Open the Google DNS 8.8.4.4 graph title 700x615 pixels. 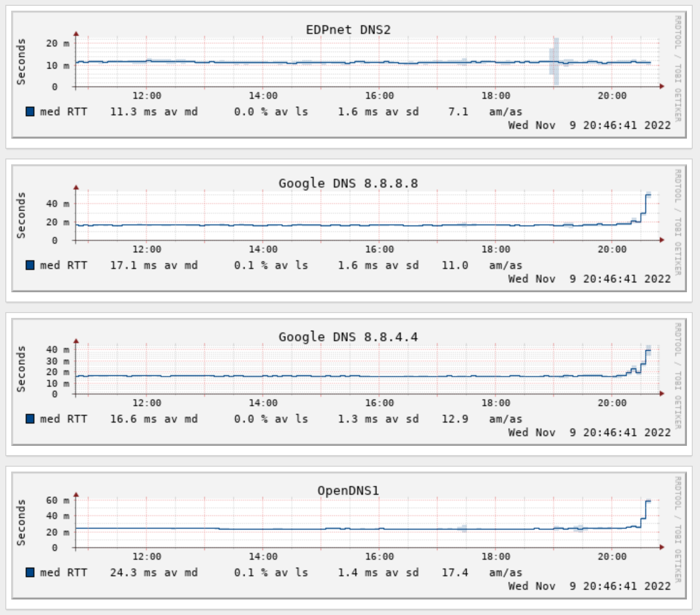tap(348, 337)
